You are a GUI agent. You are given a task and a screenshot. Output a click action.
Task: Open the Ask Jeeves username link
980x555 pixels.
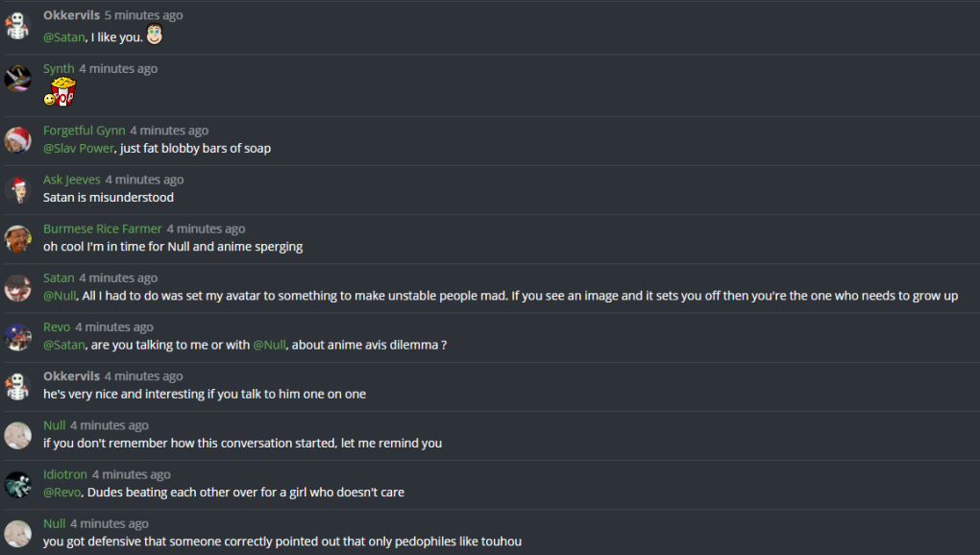71,180
